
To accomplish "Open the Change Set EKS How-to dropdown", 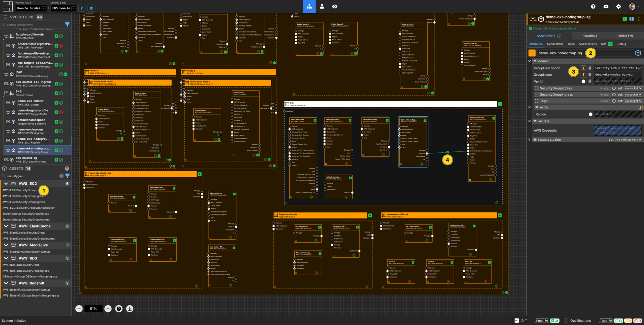I will coord(64,8).
